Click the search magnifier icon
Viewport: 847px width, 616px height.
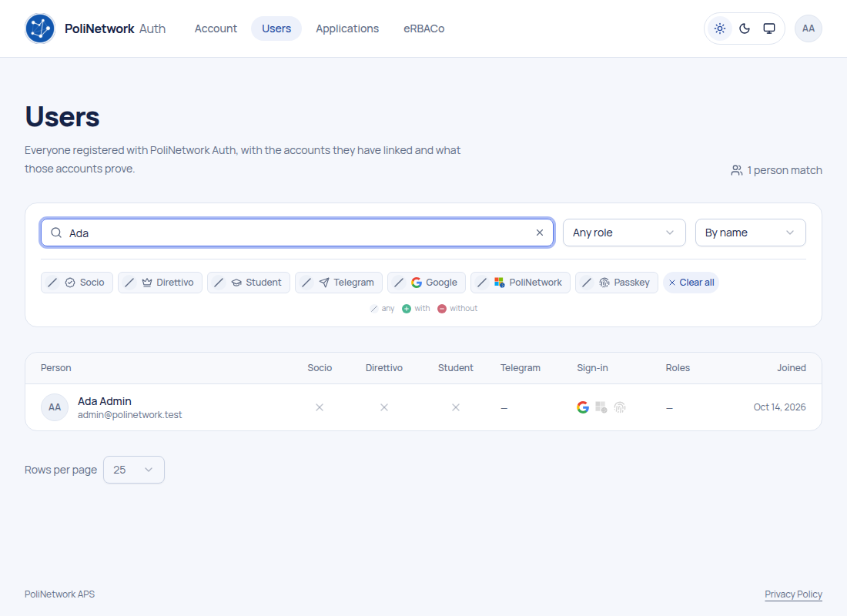56,233
